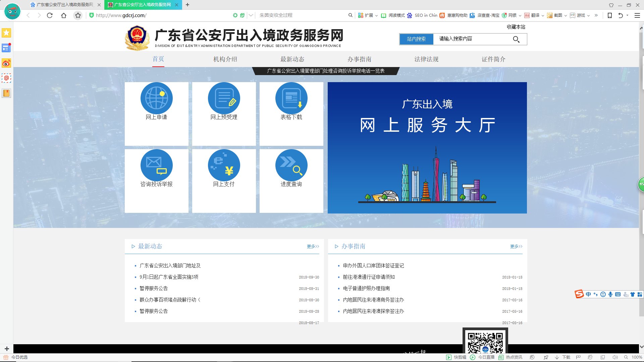644x362 pixels.
Task: Click 收藏本站 to bookmark the site
Action: tap(515, 26)
